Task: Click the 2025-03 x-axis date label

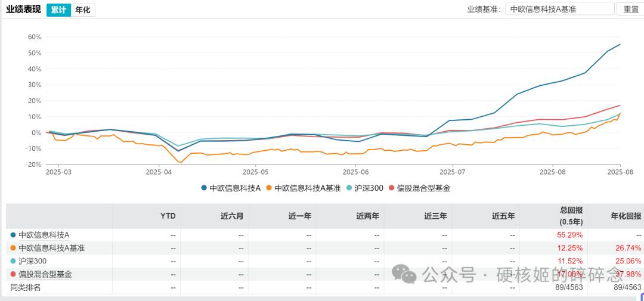Action: pos(58,172)
